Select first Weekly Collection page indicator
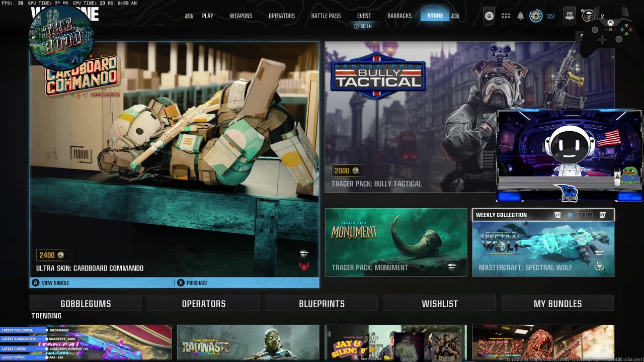The width and height of the screenshot is (644, 362). 570,215
